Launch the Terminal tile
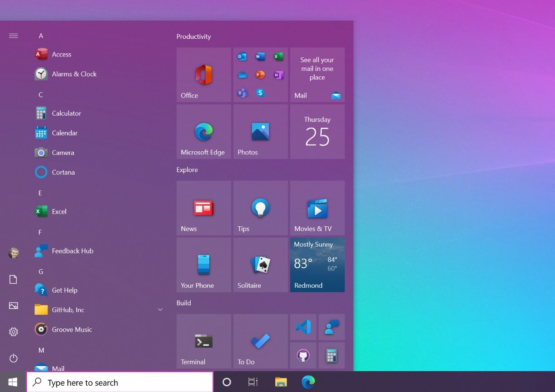 (203, 341)
